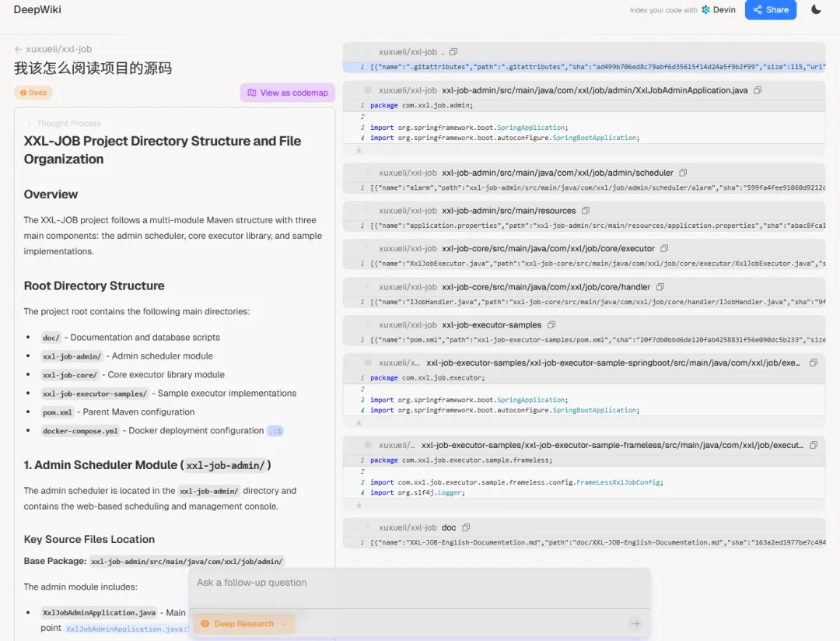The image size is (840, 641).
Task: Click the Share button
Action: [x=770, y=9]
